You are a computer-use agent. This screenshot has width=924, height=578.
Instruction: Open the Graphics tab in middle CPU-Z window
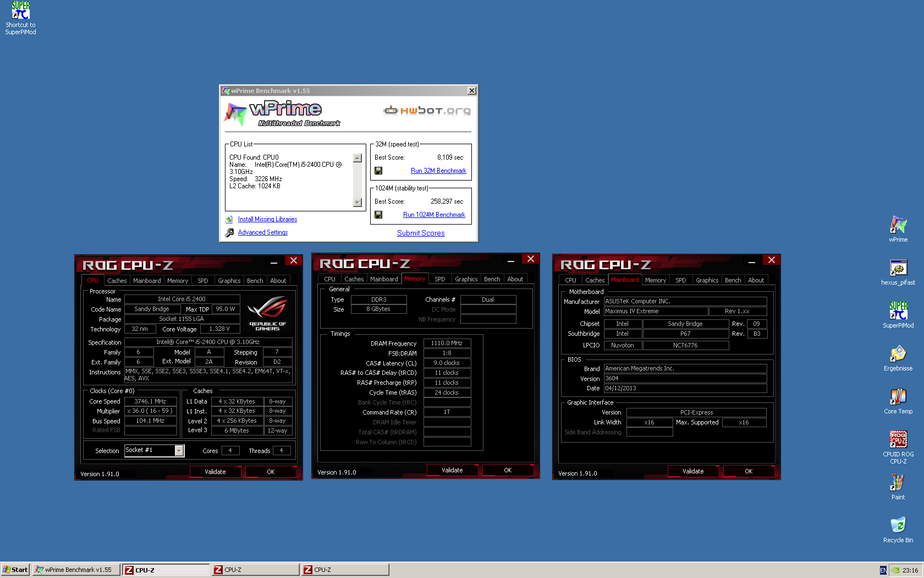(x=466, y=279)
